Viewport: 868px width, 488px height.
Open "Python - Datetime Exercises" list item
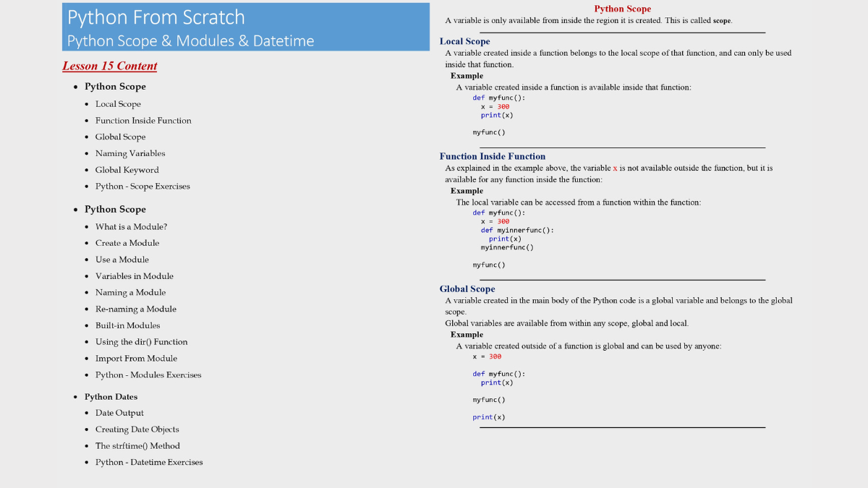pos(149,463)
